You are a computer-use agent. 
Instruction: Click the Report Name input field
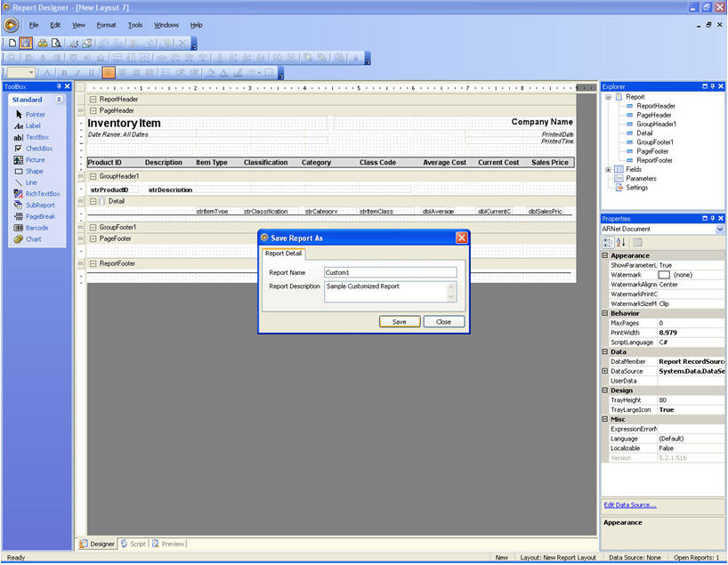390,272
